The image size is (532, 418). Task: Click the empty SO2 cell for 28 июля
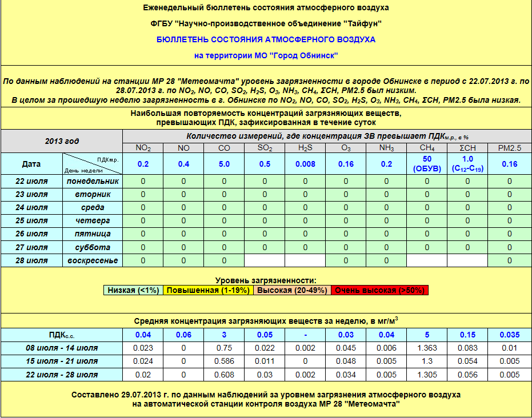(265, 260)
